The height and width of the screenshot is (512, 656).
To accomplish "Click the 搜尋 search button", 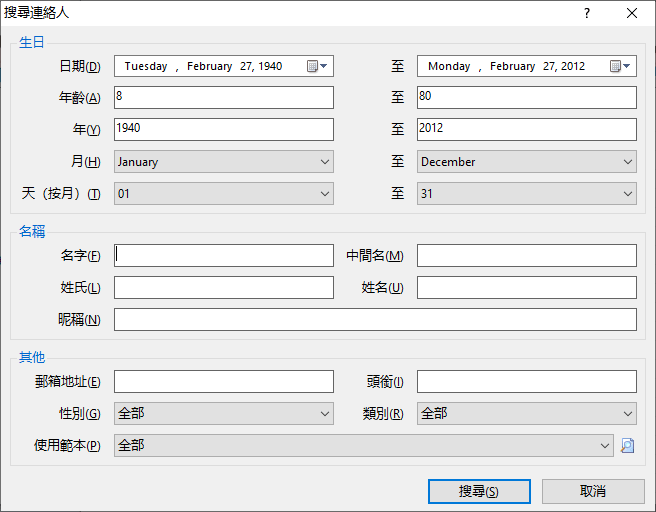I will tap(479, 491).
